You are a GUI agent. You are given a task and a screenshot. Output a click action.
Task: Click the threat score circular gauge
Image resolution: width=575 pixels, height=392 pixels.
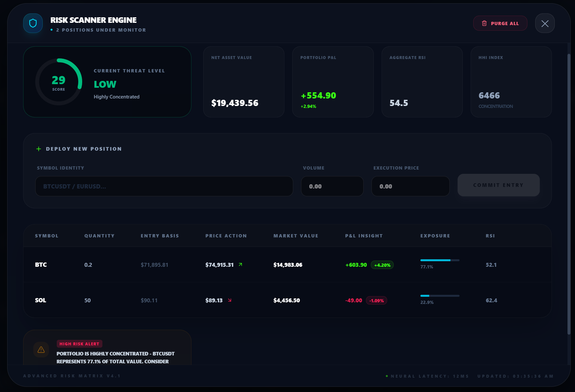(59, 82)
